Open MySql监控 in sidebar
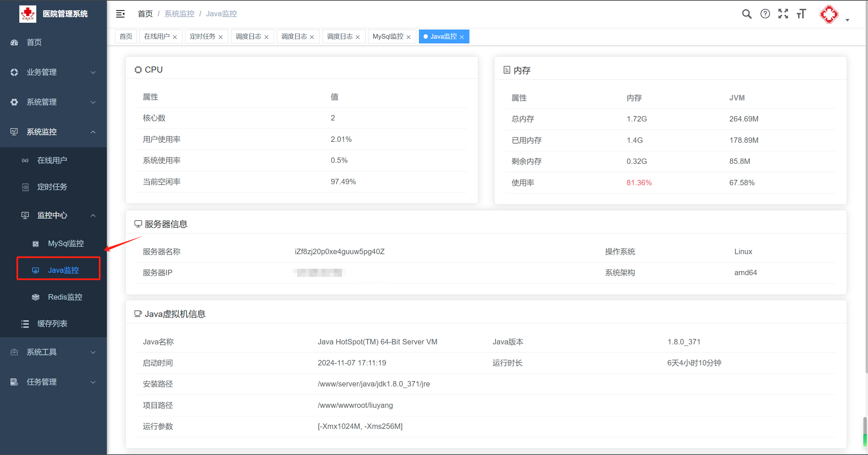The image size is (868, 455). coord(66,243)
